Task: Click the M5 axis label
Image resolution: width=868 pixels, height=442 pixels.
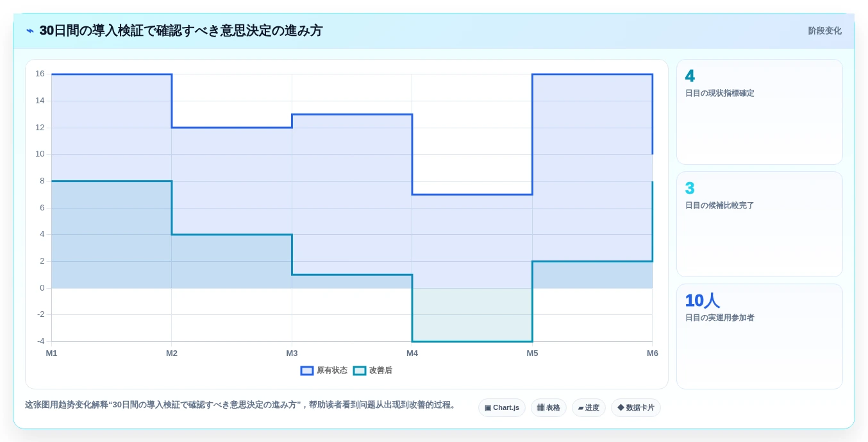Action: (x=532, y=353)
